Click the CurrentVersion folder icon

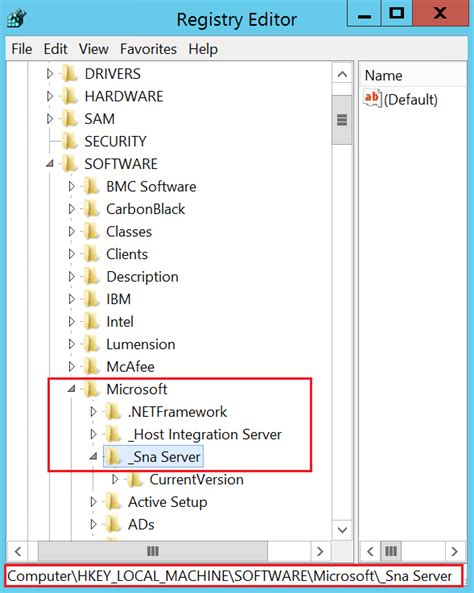pos(135,480)
